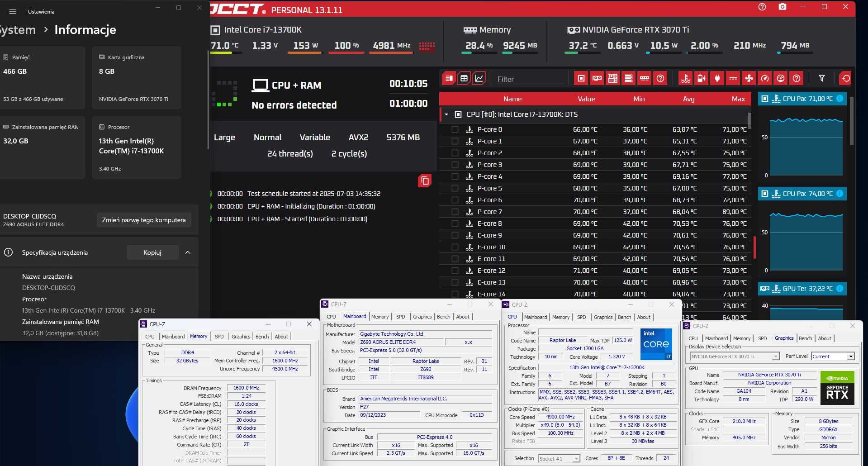Image resolution: width=868 pixels, height=466 pixels.
Task: Open the Socket #1 selection dropdown in CPU-Z
Action: [559, 458]
